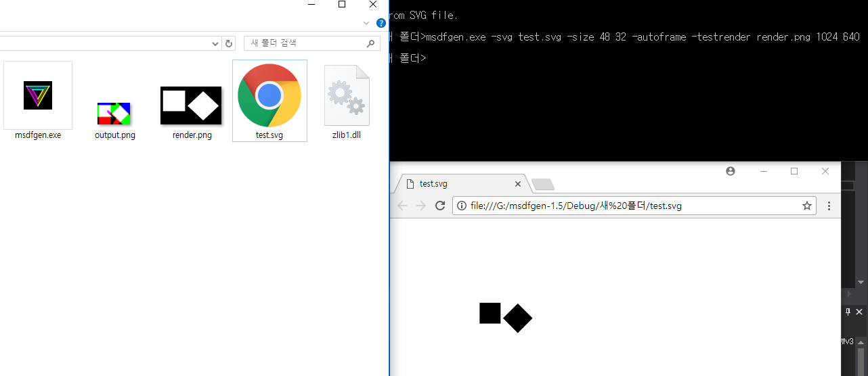868x376 pixels.
Task: Close the right-side docked panel
Action: click(x=860, y=312)
